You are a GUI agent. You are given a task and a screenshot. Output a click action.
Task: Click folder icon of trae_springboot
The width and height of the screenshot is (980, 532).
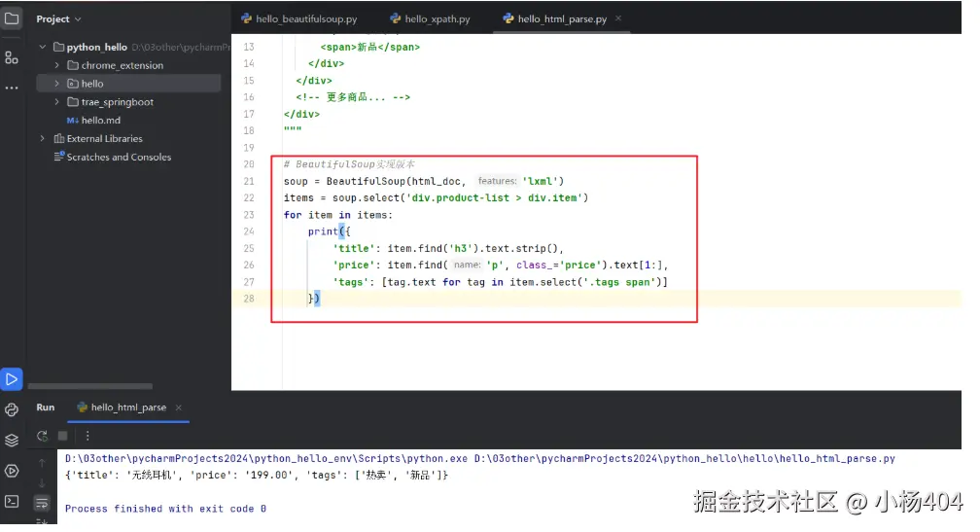coord(73,102)
